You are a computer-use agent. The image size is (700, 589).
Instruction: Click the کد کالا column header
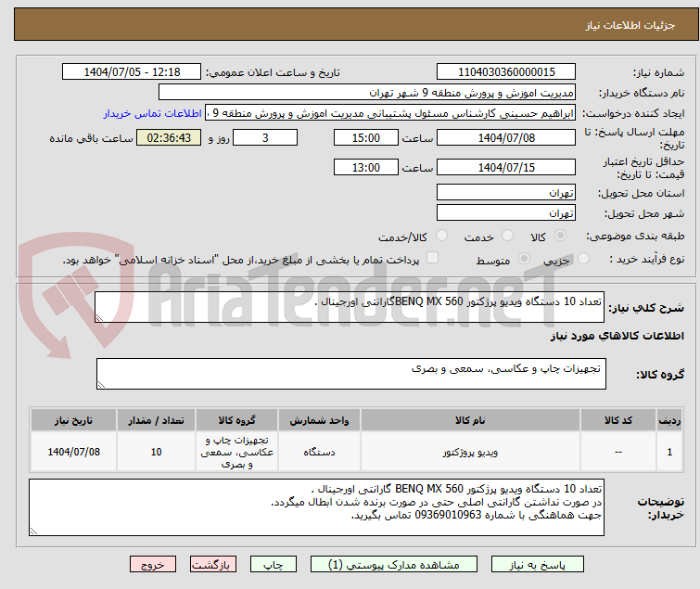[x=617, y=420]
